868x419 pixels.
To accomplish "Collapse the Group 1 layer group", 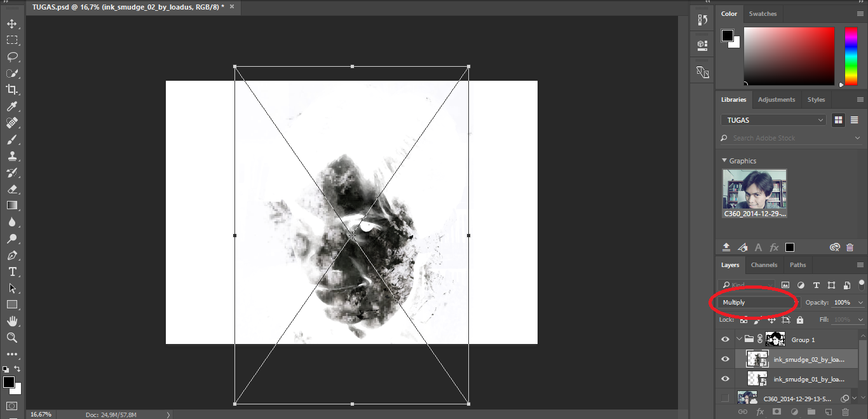I will 739,339.
